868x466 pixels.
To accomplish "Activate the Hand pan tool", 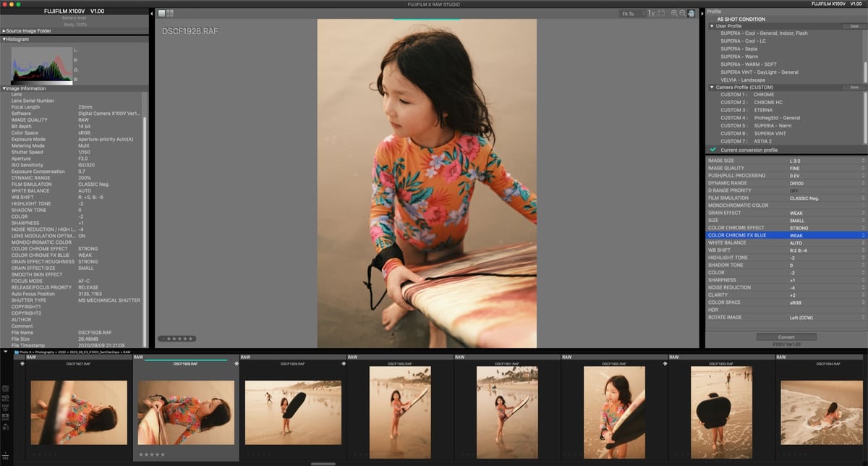I will coord(692,12).
